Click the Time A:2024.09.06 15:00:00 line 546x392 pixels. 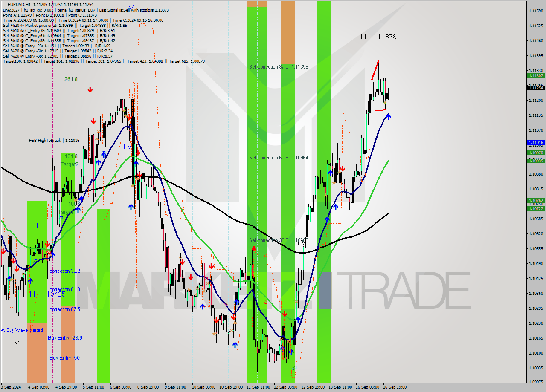[x=83, y=20]
